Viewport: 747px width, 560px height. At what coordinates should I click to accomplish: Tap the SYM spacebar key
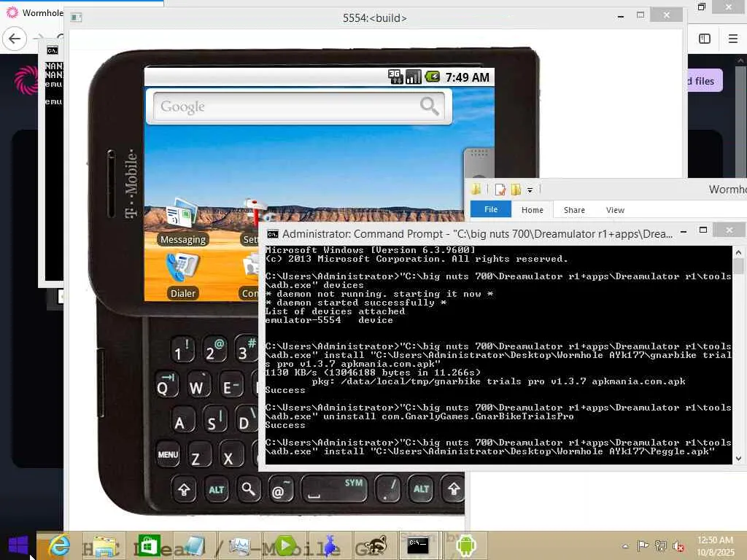tap(334, 489)
